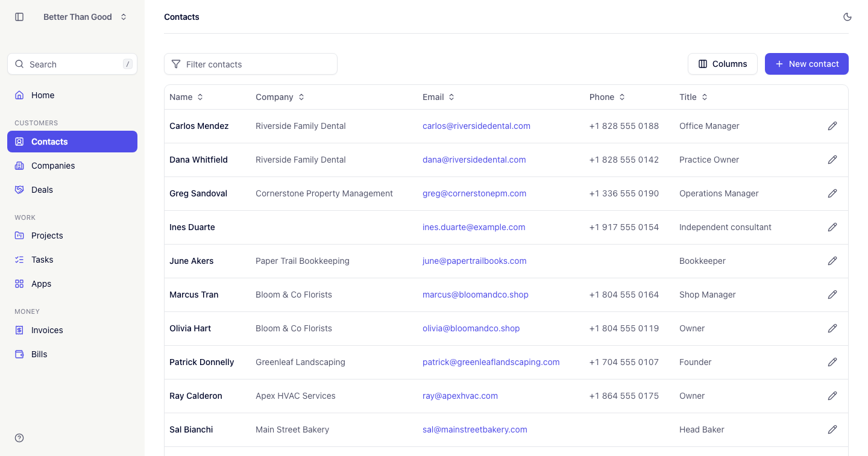This screenshot has width=868, height=456.
Task: Sort contacts by Title column
Action: [x=693, y=97]
